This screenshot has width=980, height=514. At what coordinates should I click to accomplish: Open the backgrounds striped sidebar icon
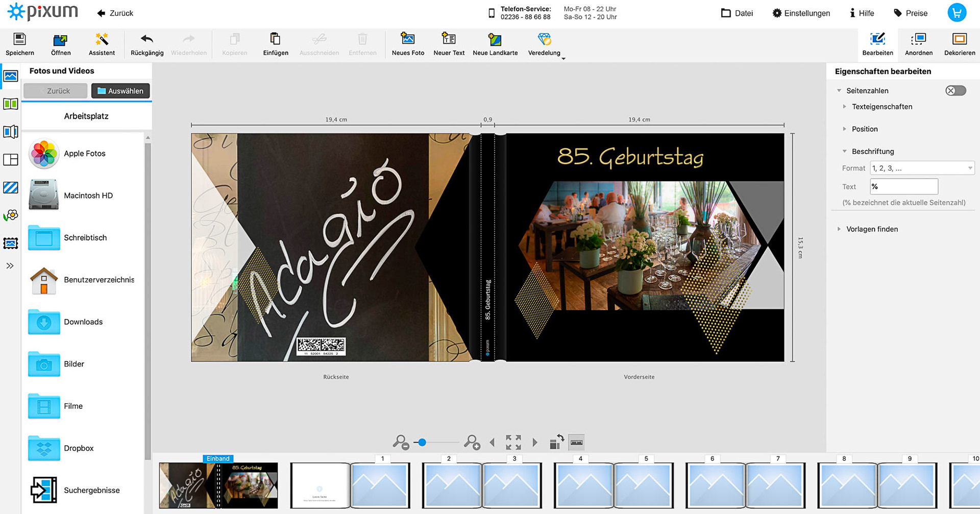11,187
